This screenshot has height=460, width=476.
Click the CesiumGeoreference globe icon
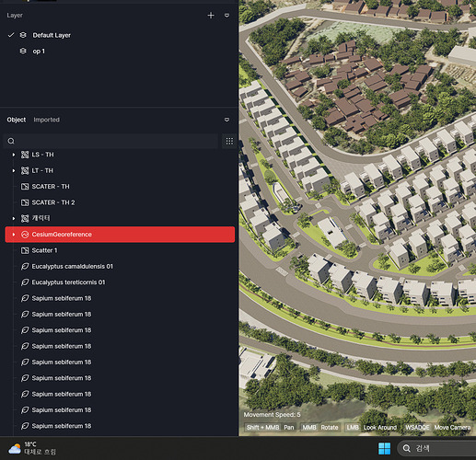tap(25, 235)
